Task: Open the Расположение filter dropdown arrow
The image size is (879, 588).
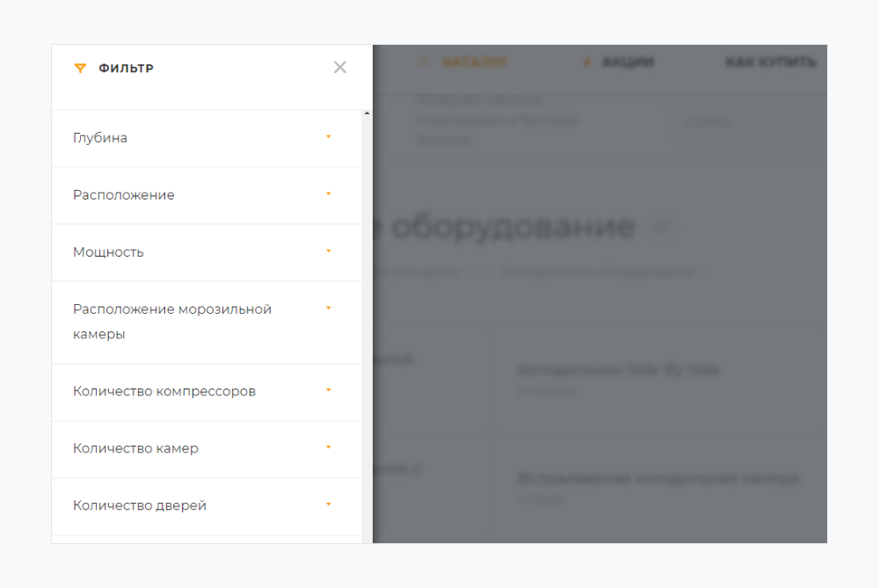Action: (329, 194)
